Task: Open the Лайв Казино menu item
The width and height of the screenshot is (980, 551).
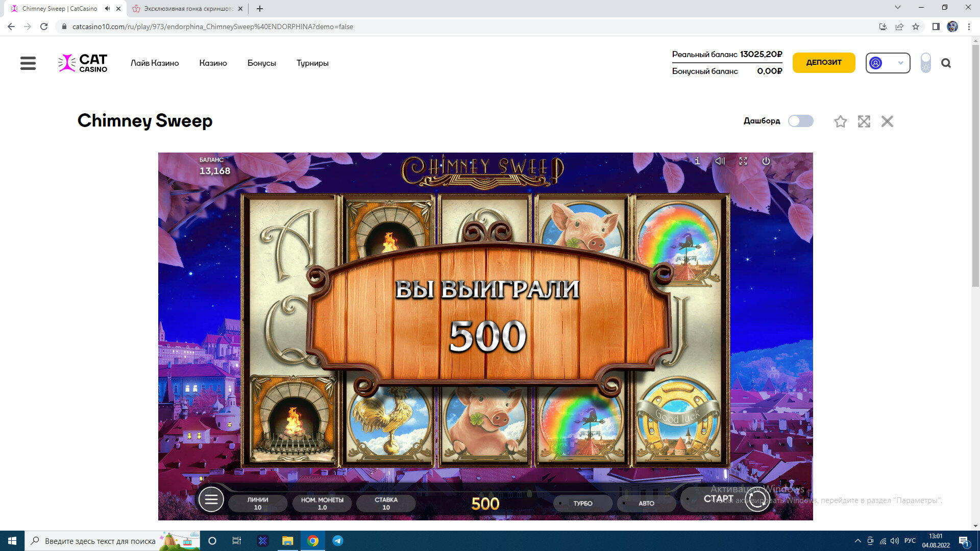Action: [155, 63]
